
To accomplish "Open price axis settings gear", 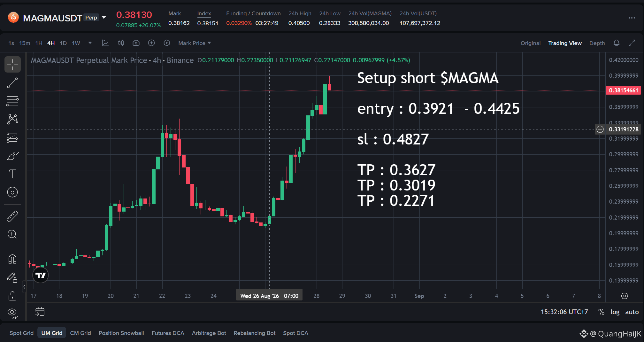I will coord(625,296).
